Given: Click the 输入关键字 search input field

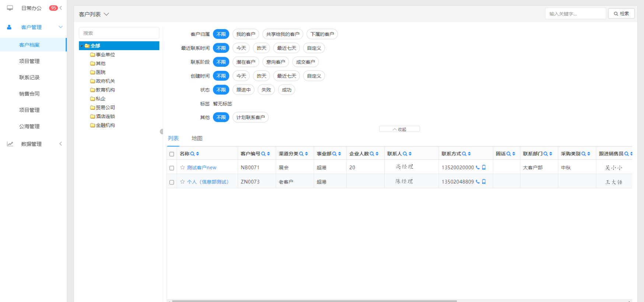Looking at the screenshot, I should [575, 14].
